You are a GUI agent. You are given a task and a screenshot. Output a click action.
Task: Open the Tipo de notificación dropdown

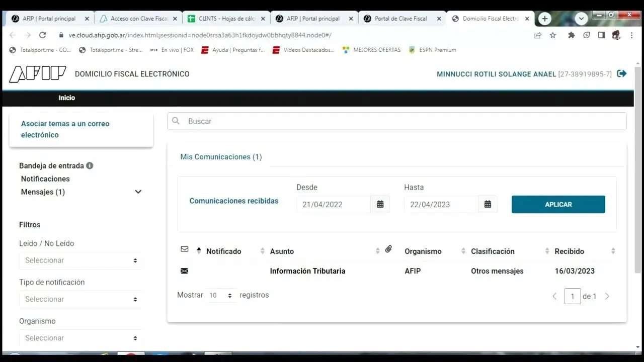80,299
